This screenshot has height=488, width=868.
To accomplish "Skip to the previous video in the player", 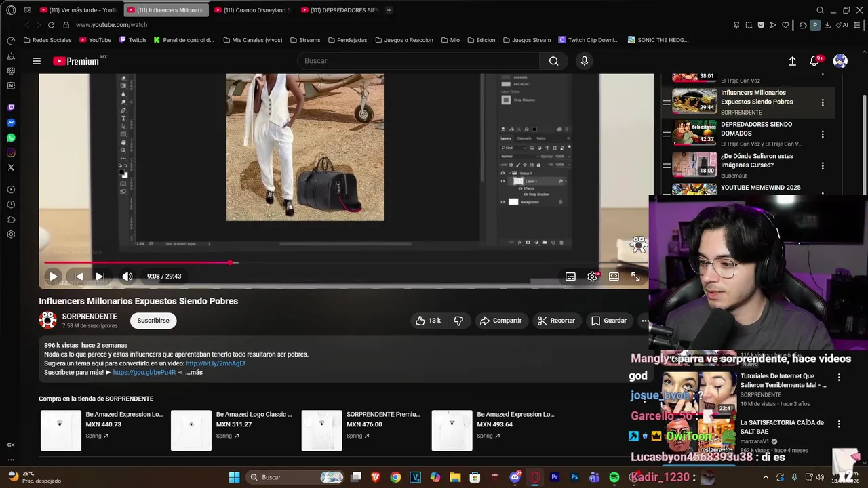I will [x=79, y=276].
